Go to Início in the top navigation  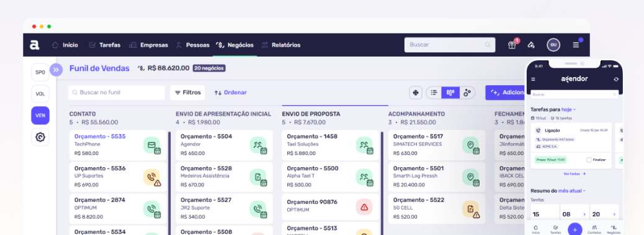point(65,45)
